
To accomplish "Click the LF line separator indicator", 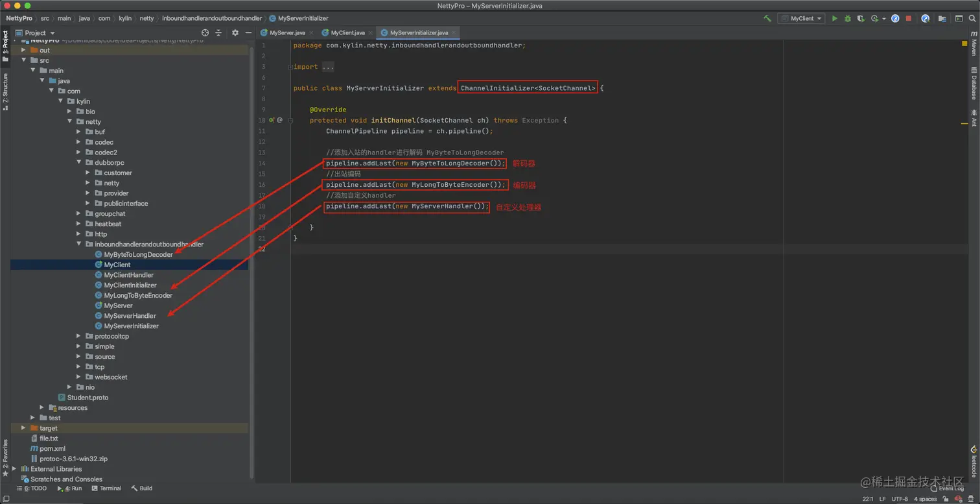I will [x=883, y=499].
